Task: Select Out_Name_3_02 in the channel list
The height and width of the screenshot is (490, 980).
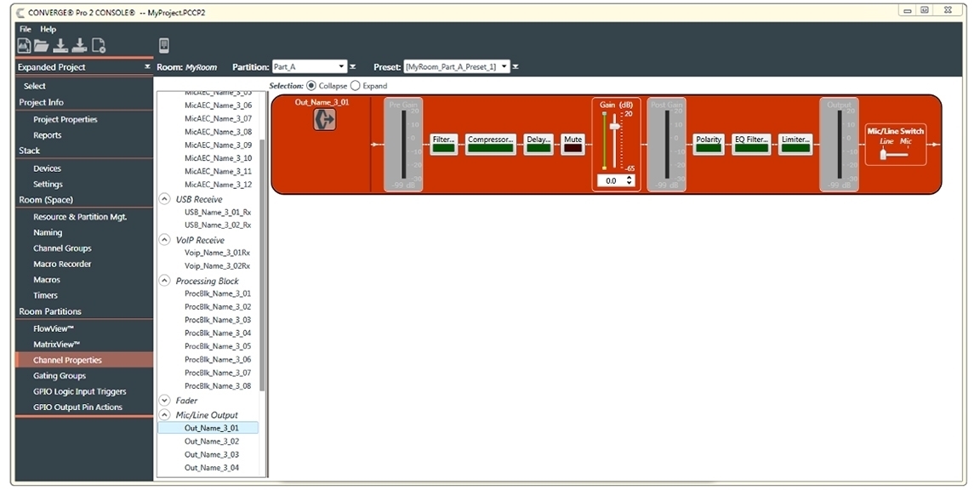Action: point(211,442)
